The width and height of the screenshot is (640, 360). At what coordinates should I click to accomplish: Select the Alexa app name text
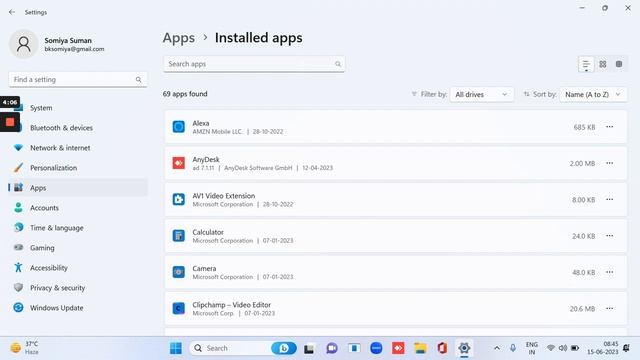pos(201,123)
